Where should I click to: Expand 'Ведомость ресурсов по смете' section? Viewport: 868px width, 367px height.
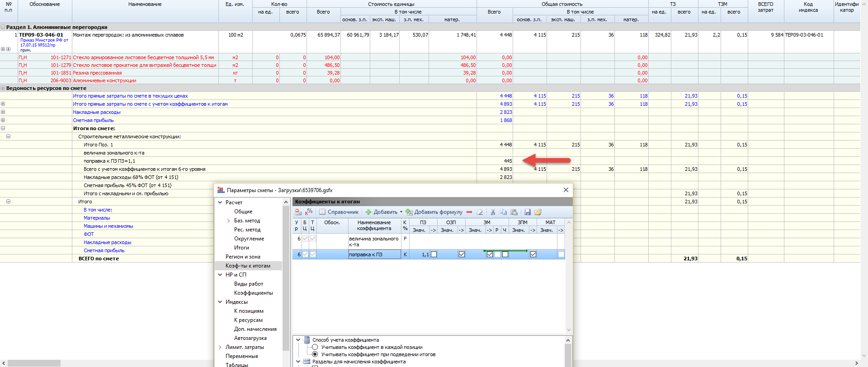click(3, 88)
